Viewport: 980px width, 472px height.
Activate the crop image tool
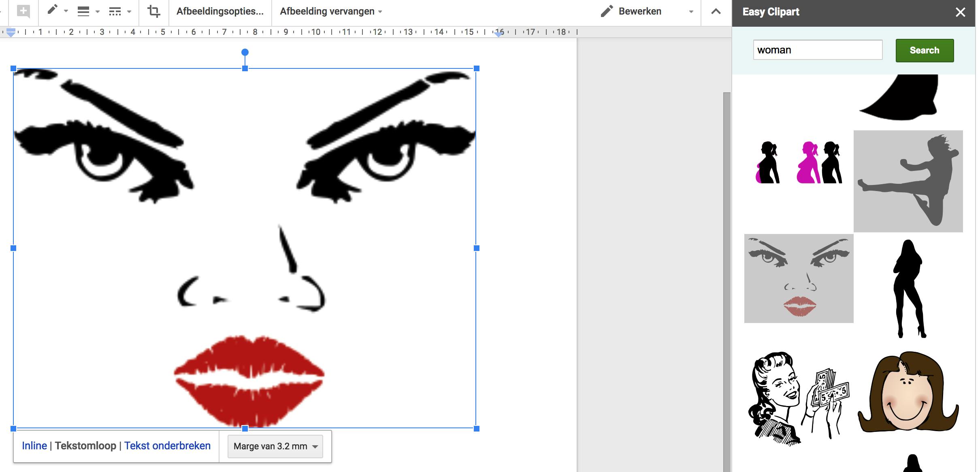coord(154,11)
